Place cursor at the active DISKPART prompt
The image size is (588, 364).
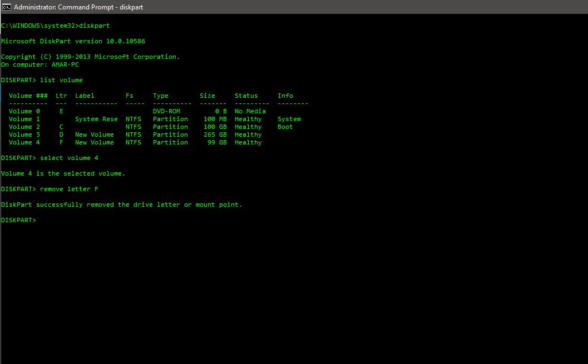[x=39, y=220]
